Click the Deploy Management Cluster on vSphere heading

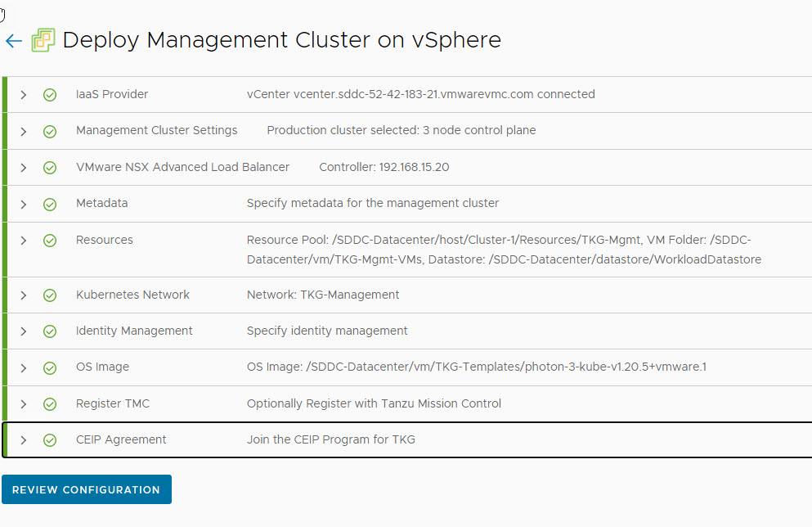point(281,40)
